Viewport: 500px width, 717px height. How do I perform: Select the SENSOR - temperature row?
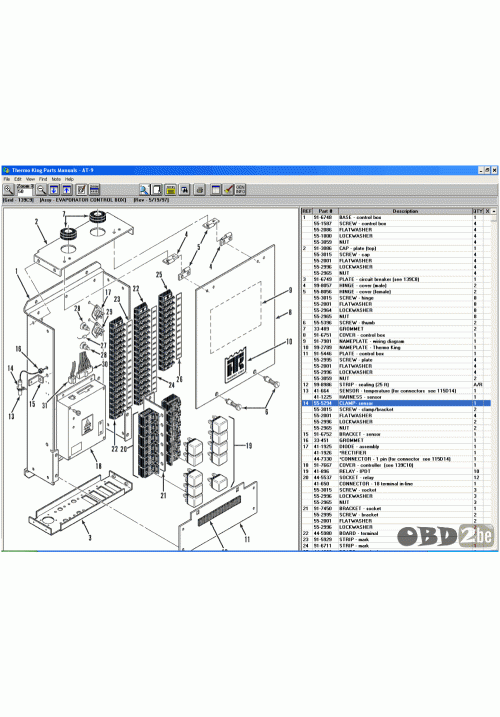pos(396,391)
